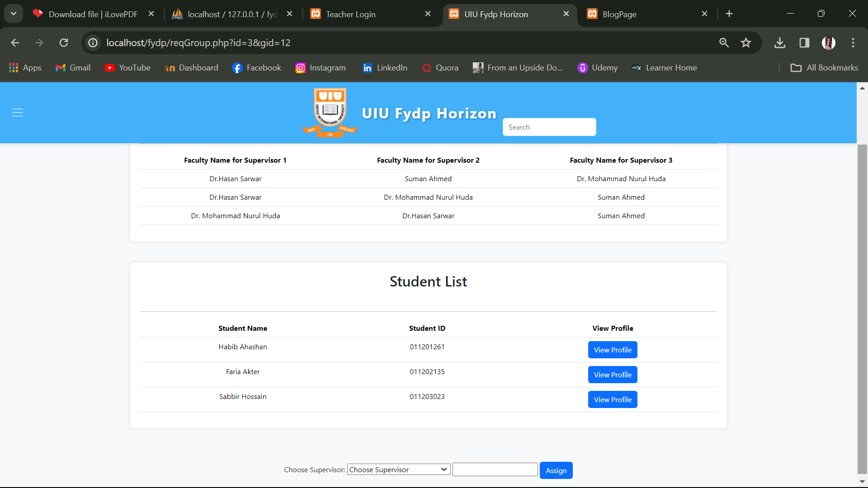Image resolution: width=868 pixels, height=488 pixels.
Task: Open the Dashboard bookmark
Action: (192, 68)
